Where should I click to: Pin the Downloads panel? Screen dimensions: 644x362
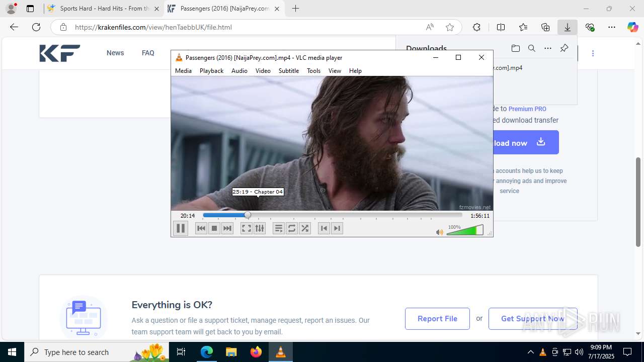[564, 48]
